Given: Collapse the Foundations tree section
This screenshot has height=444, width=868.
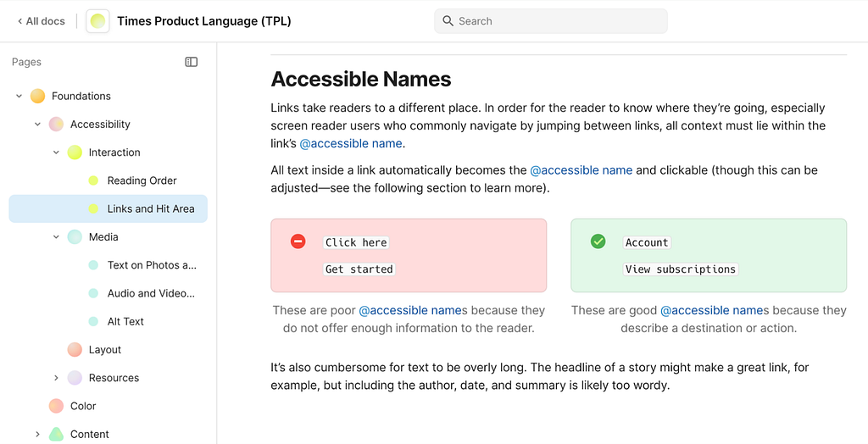Looking at the screenshot, I should pos(19,96).
